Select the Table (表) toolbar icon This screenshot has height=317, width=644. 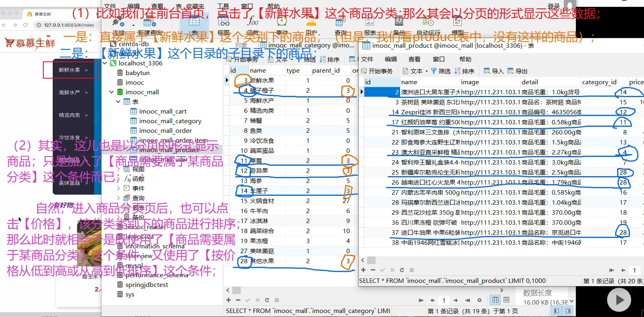194,21
